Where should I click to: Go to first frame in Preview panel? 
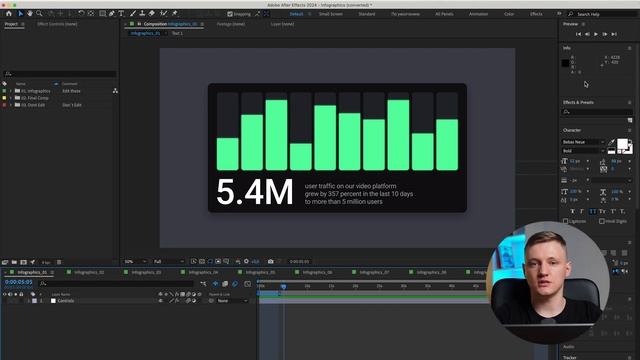[578, 34]
